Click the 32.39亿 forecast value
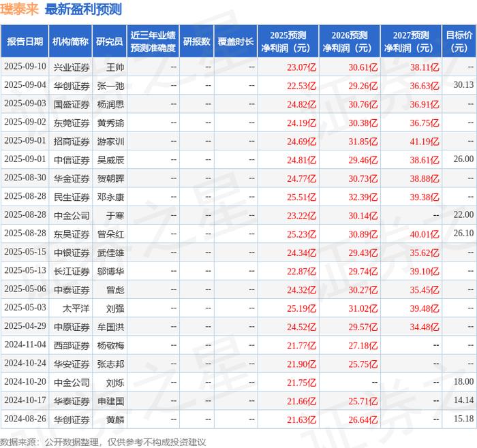Viewport: 477px width, 448px height. coord(363,197)
